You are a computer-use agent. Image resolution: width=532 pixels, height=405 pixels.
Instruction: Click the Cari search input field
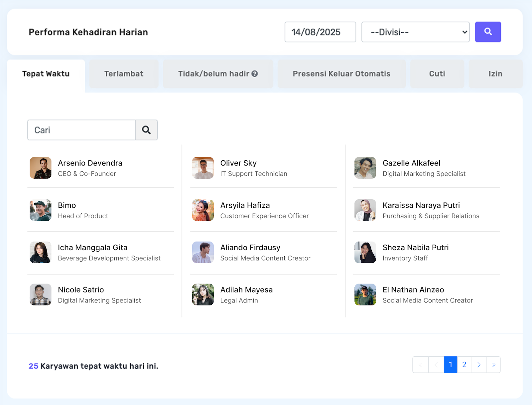tap(81, 130)
